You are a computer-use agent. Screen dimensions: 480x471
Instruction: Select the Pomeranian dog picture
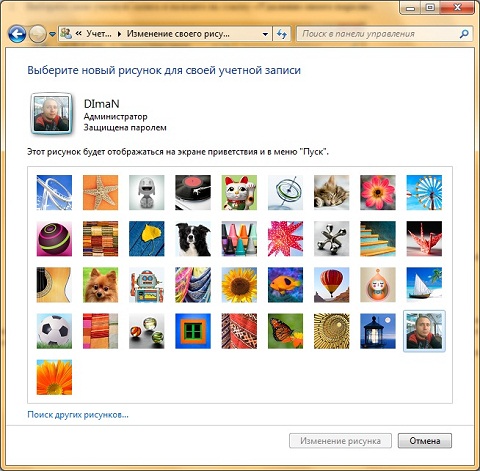point(100,285)
